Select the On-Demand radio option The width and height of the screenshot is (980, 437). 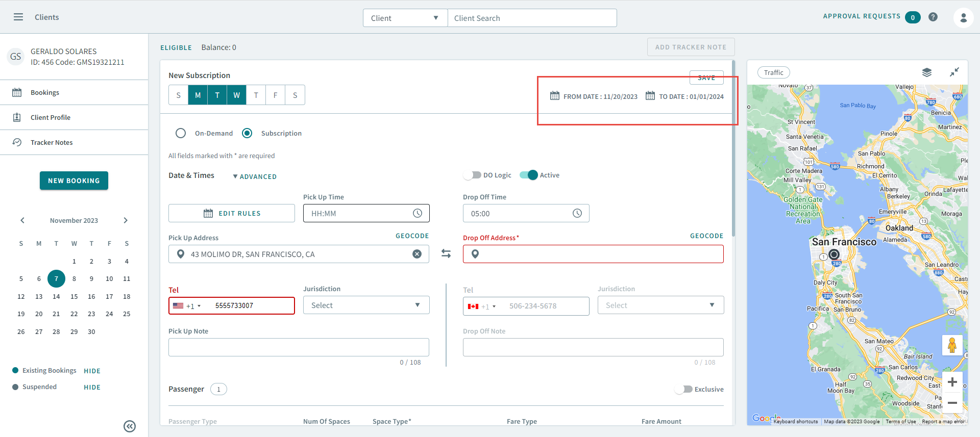tap(181, 133)
